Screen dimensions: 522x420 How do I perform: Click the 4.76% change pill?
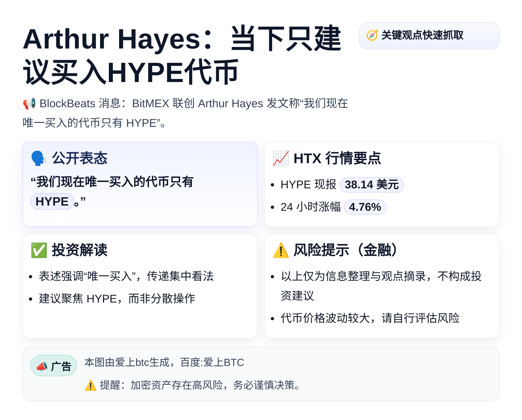365,207
